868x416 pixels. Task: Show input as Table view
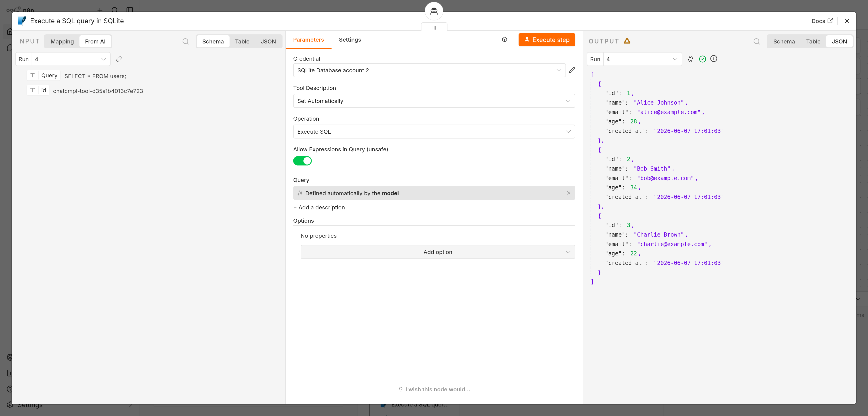pos(242,41)
